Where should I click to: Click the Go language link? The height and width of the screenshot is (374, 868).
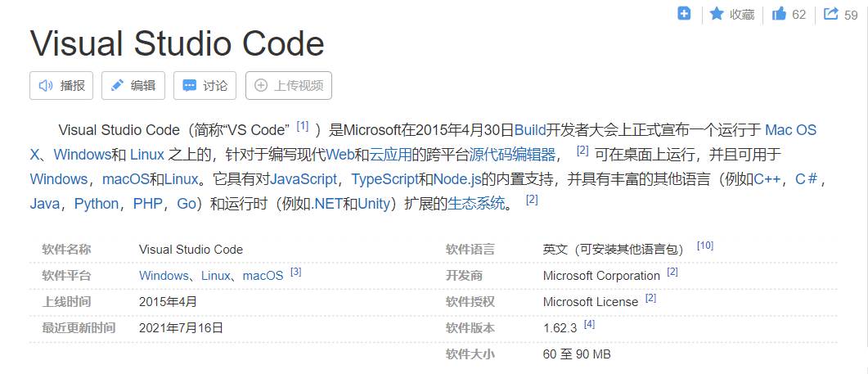pyautogui.click(x=187, y=203)
